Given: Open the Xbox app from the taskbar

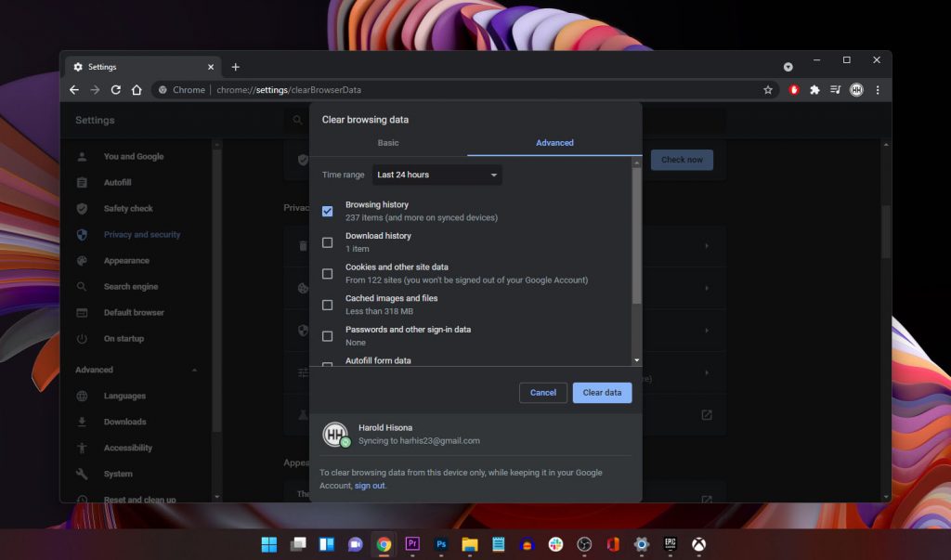Looking at the screenshot, I should [x=698, y=544].
